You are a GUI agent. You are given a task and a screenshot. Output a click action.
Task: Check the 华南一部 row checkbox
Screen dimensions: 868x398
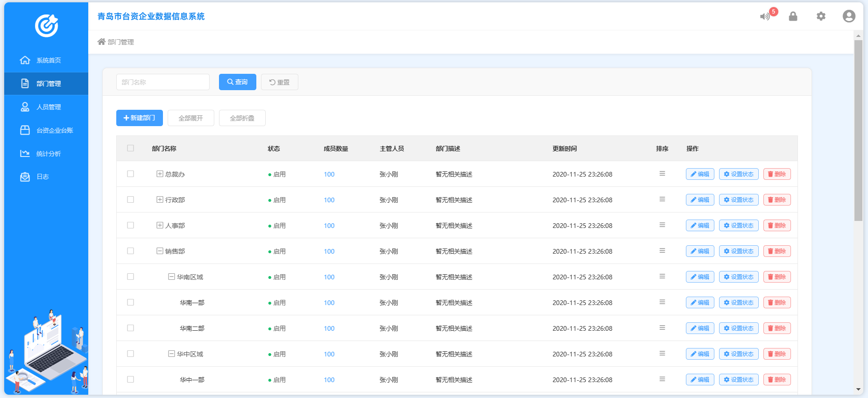pos(130,302)
